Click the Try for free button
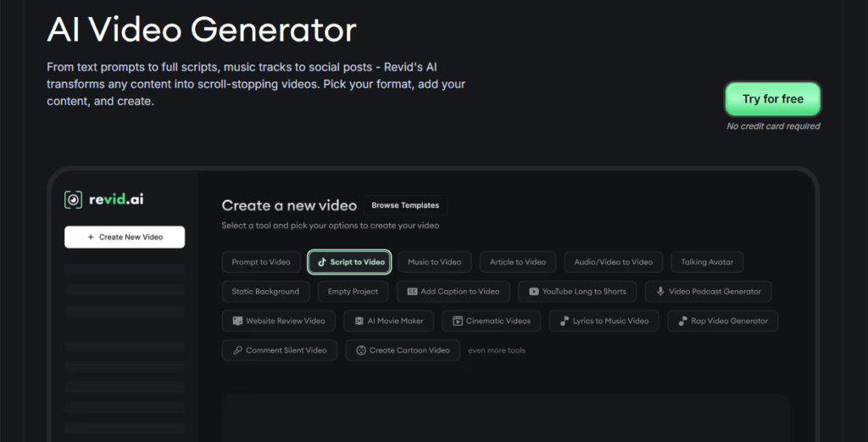This screenshot has height=442, width=868. (x=773, y=99)
